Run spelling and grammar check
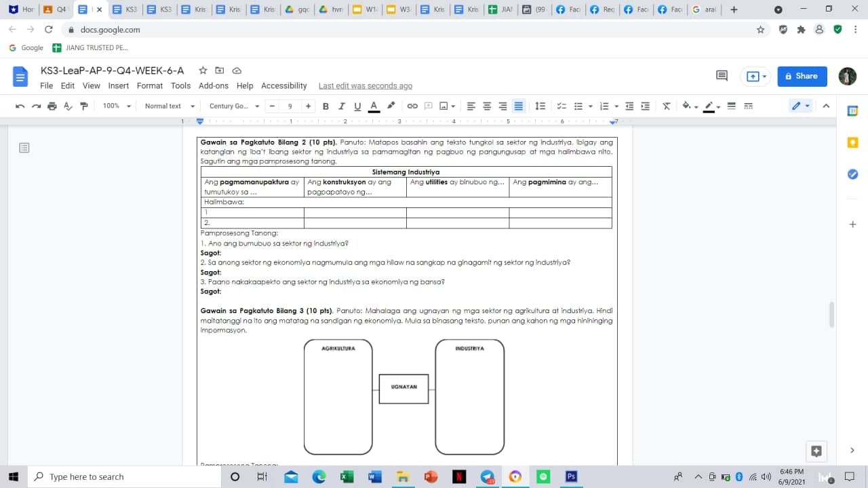This screenshot has width=868, height=488. tap(68, 106)
